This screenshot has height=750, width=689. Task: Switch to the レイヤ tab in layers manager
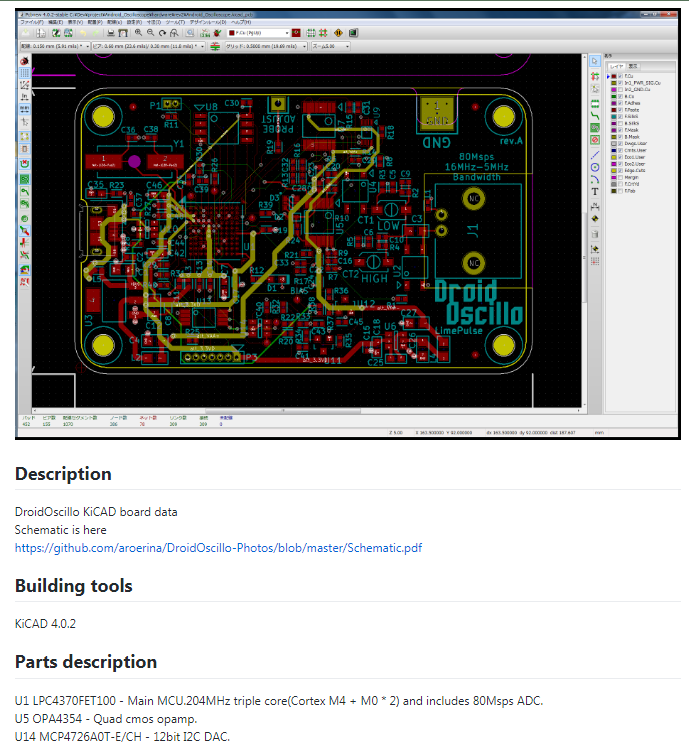coord(616,66)
